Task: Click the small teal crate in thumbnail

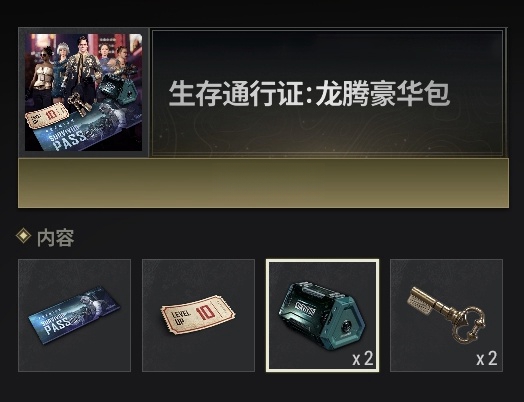Action: tap(119, 89)
